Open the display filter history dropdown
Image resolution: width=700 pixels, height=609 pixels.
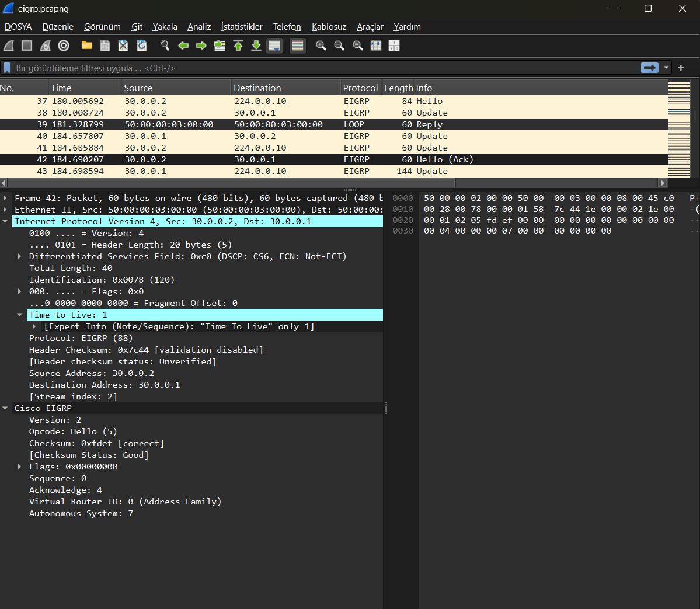666,68
